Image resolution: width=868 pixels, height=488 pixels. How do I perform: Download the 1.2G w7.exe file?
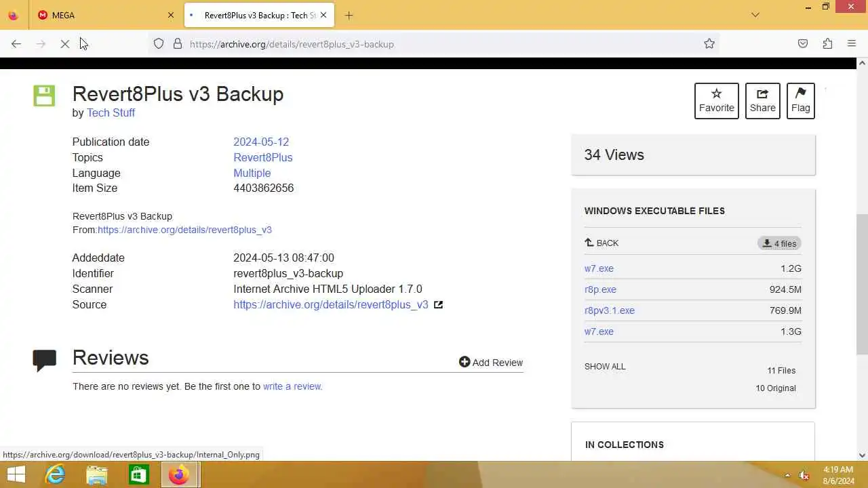click(x=599, y=268)
